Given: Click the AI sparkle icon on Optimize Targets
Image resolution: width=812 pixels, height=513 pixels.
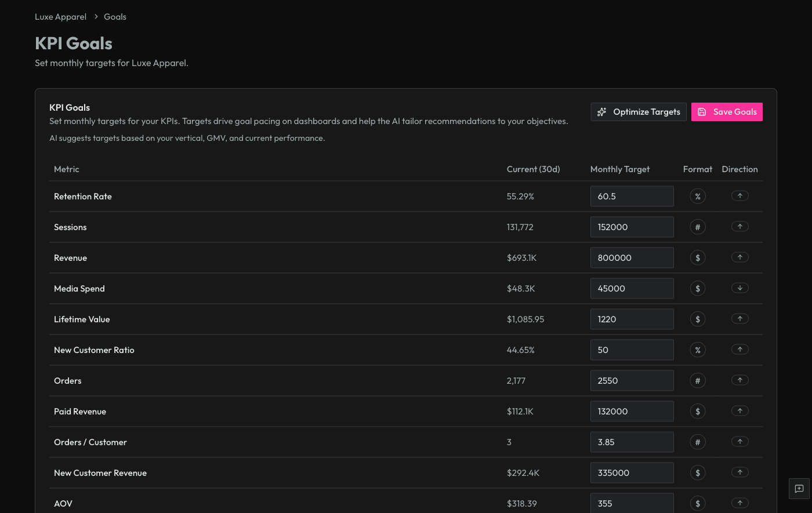Looking at the screenshot, I should (602, 112).
